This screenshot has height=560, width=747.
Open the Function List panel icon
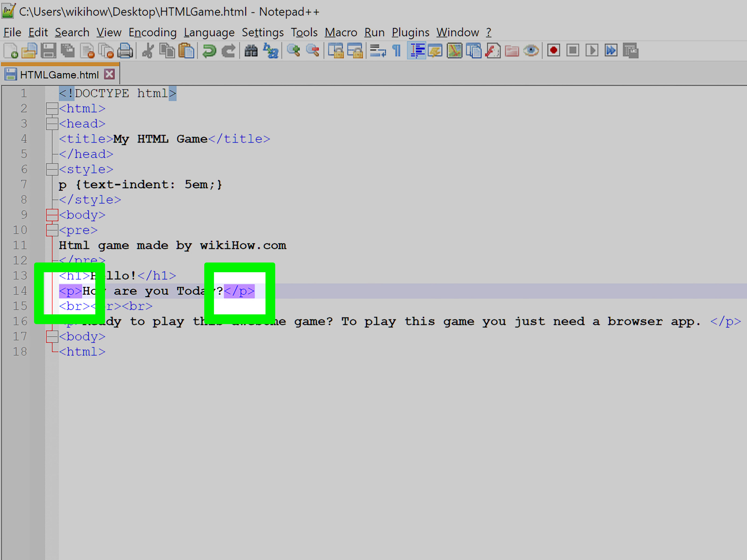pyautogui.click(x=493, y=51)
